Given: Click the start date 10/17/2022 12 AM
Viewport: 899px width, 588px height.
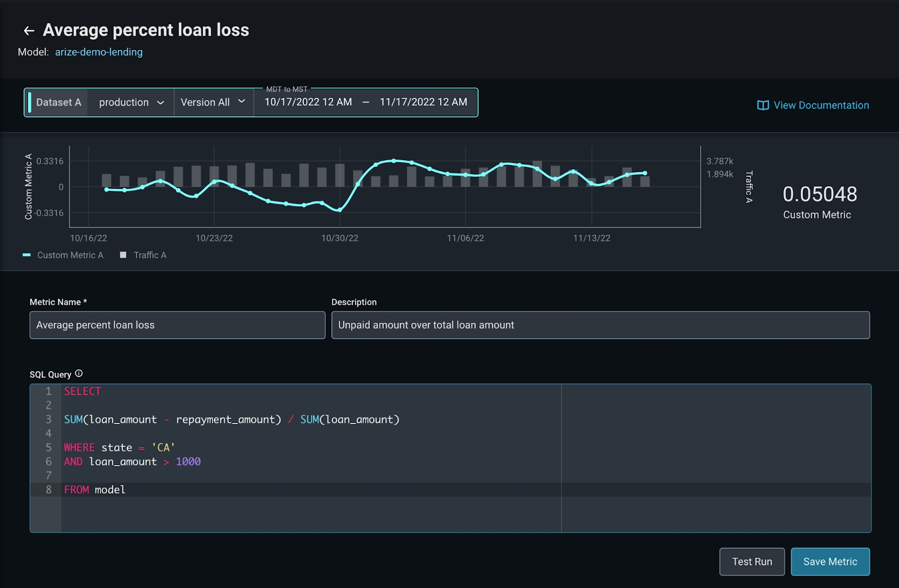Looking at the screenshot, I should (308, 102).
